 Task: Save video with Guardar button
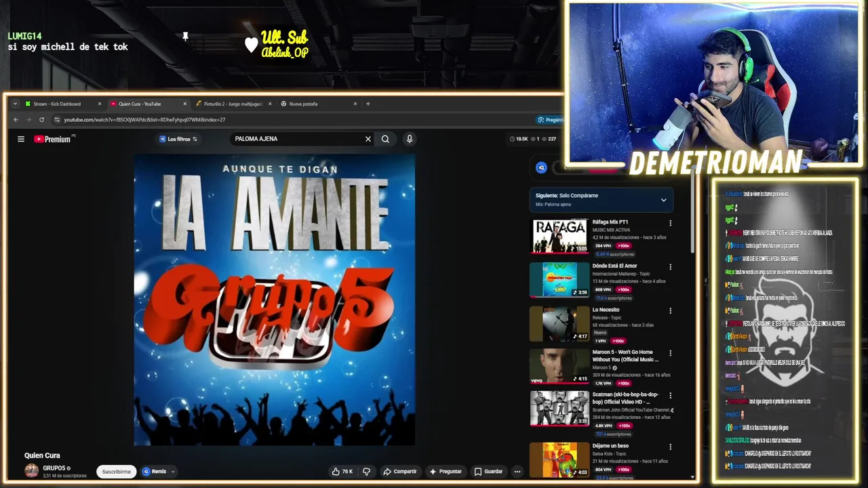point(488,471)
